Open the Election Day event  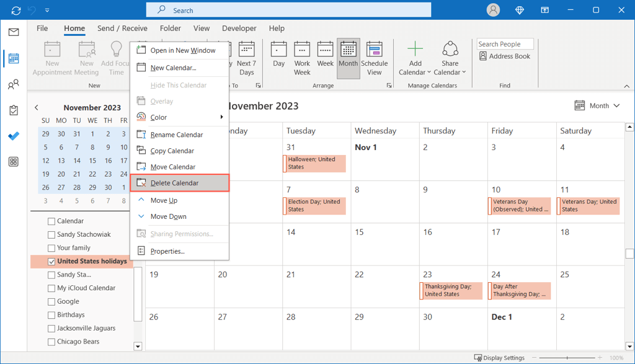pyautogui.click(x=314, y=206)
